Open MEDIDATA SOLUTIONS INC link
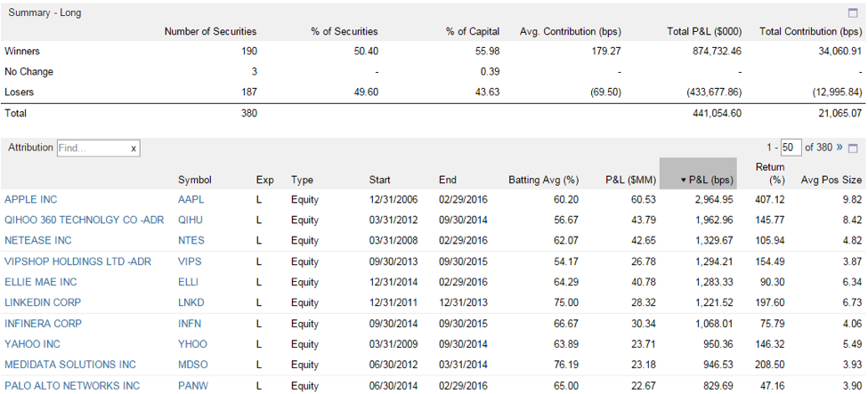Viewport: 868px width, 394px height. [69, 365]
